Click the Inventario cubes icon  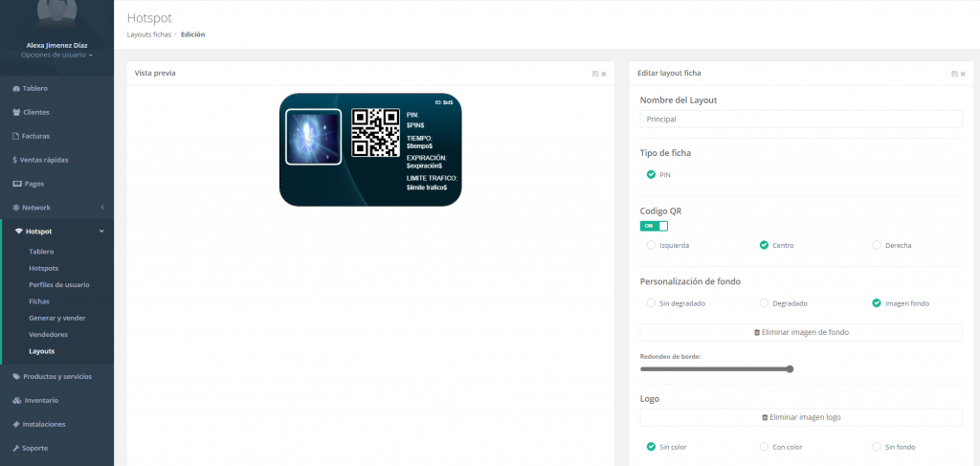point(16,400)
